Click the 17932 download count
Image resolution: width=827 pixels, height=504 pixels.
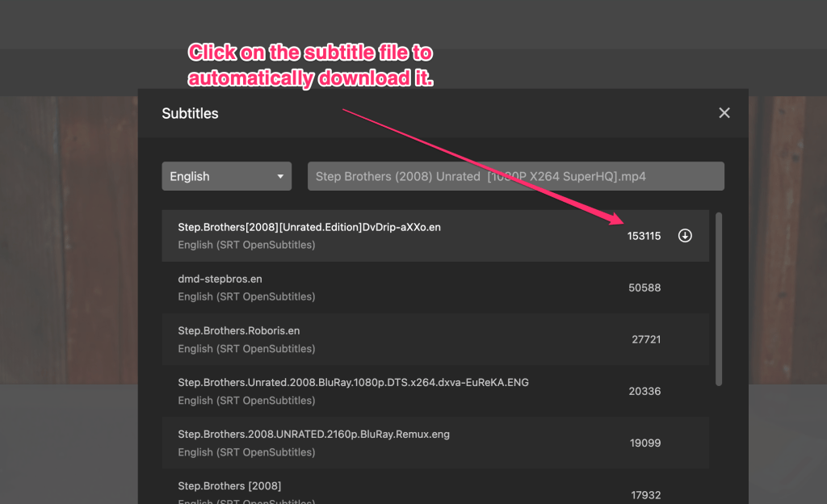[x=644, y=494]
